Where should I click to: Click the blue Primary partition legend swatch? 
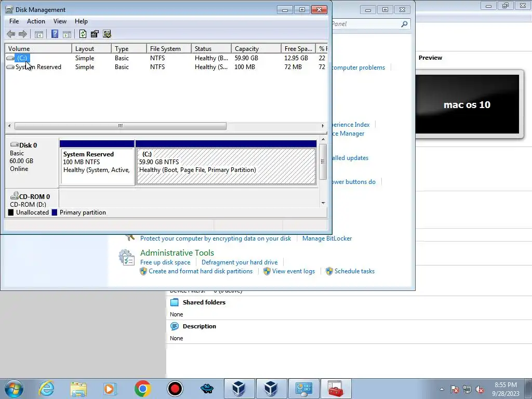[x=54, y=212]
